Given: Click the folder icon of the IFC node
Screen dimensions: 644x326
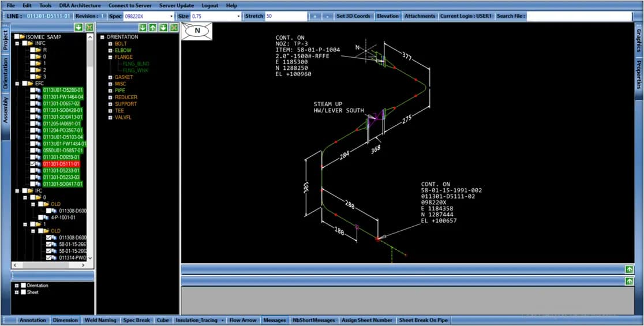Looking at the screenshot, I should [32, 190].
